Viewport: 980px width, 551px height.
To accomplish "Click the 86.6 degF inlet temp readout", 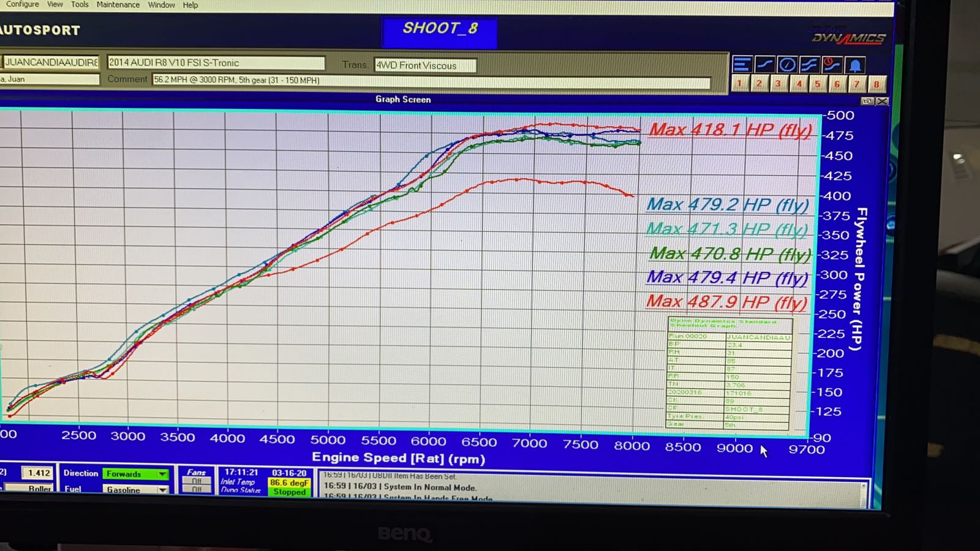I will 289,482.
